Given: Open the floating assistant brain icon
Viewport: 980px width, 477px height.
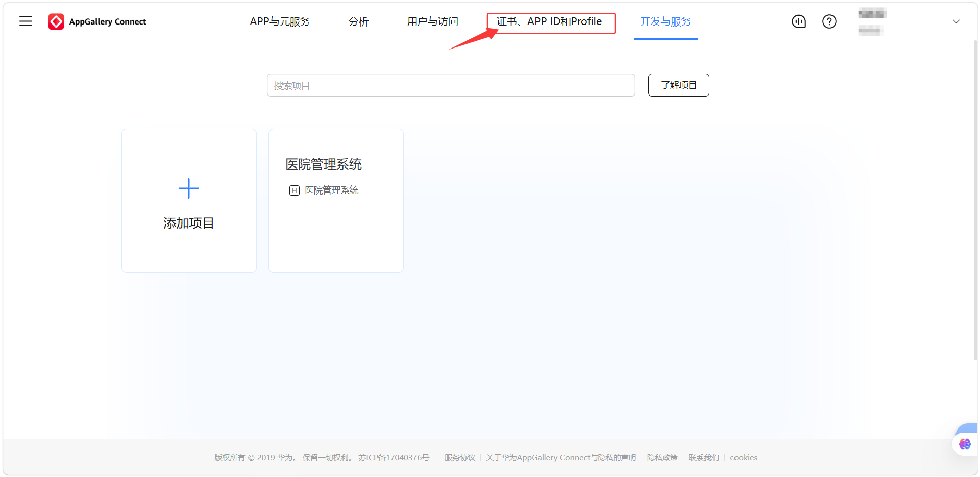Looking at the screenshot, I should 965,444.
